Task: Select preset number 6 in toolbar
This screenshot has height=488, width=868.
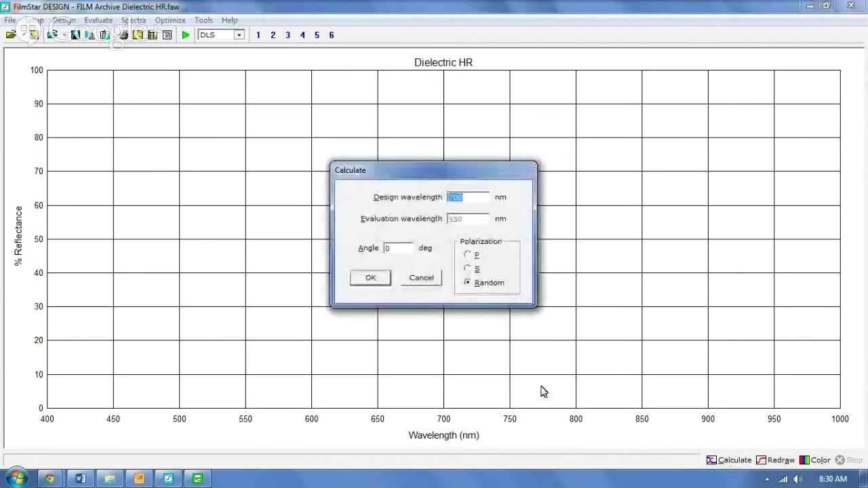Action: coord(332,35)
